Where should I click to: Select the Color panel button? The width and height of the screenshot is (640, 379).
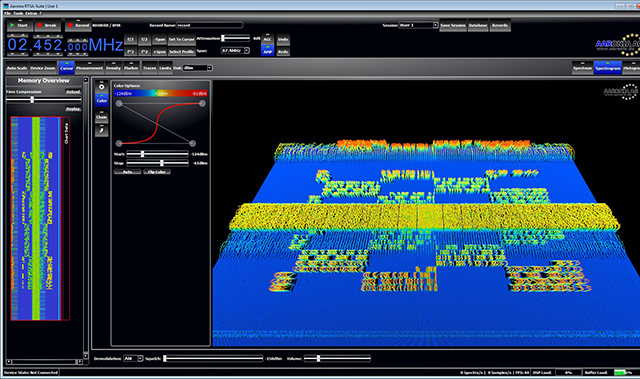point(102,100)
